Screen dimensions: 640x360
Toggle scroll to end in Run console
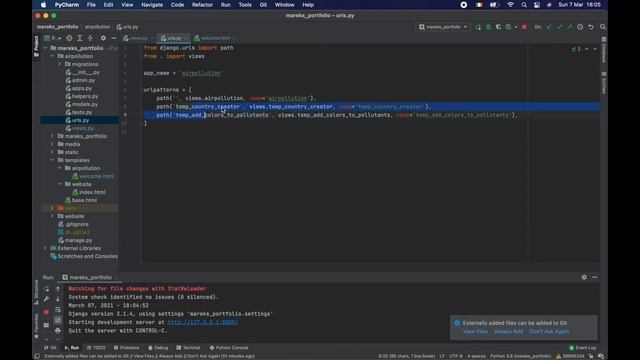tap(58, 320)
